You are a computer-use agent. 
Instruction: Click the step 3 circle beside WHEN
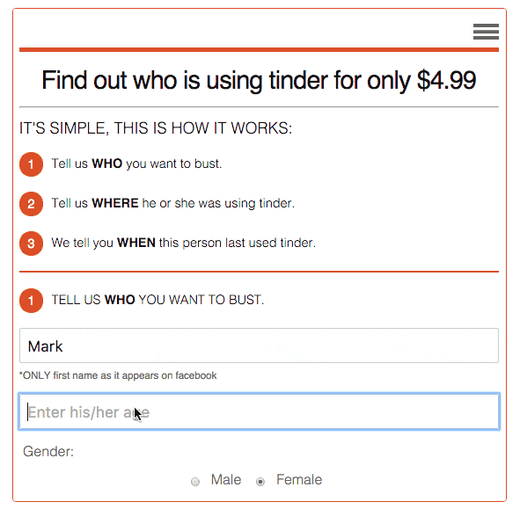(x=31, y=243)
